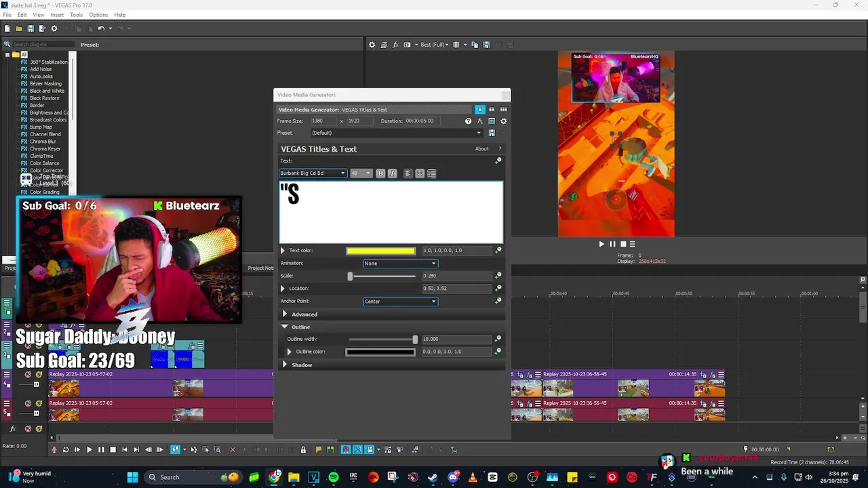Open the font name dropdown Burbank Big Cd Bd
The height and width of the screenshot is (488, 868).
point(313,174)
